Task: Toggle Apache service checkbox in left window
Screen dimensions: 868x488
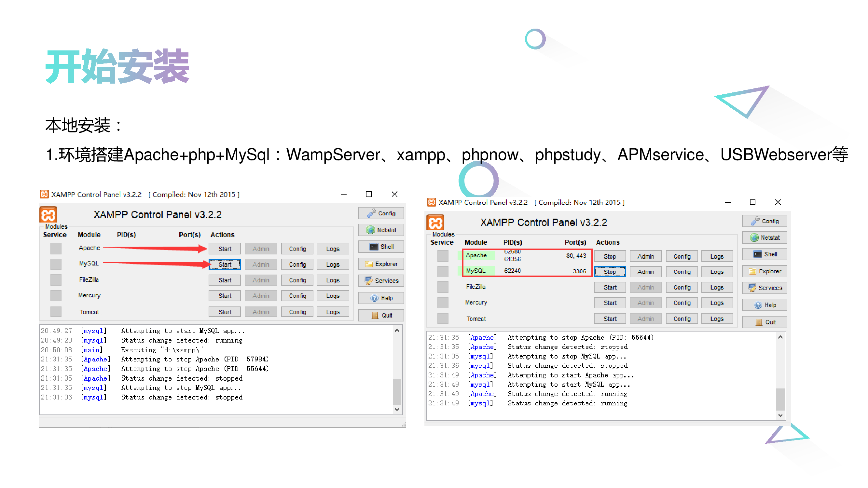Action: tap(56, 249)
